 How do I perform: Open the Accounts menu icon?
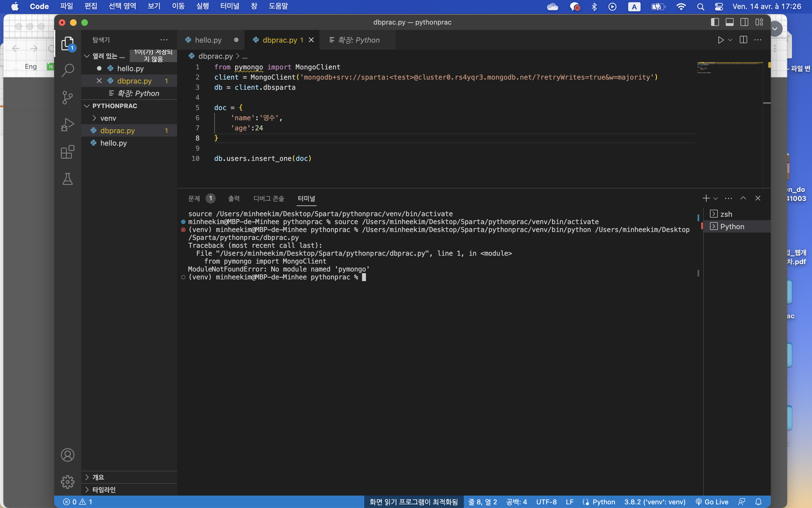click(67, 455)
